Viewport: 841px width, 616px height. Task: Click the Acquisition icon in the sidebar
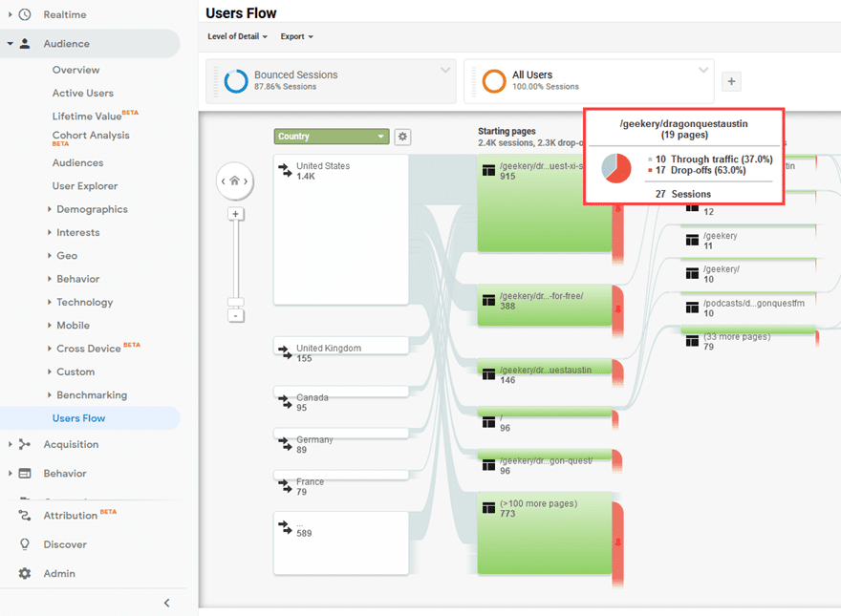point(23,444)
